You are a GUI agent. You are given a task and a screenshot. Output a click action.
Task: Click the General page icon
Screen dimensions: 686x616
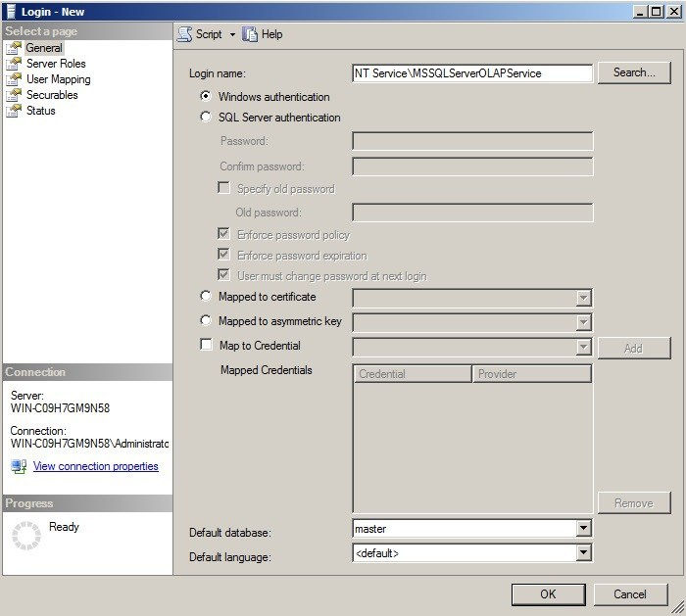point(14,48)
